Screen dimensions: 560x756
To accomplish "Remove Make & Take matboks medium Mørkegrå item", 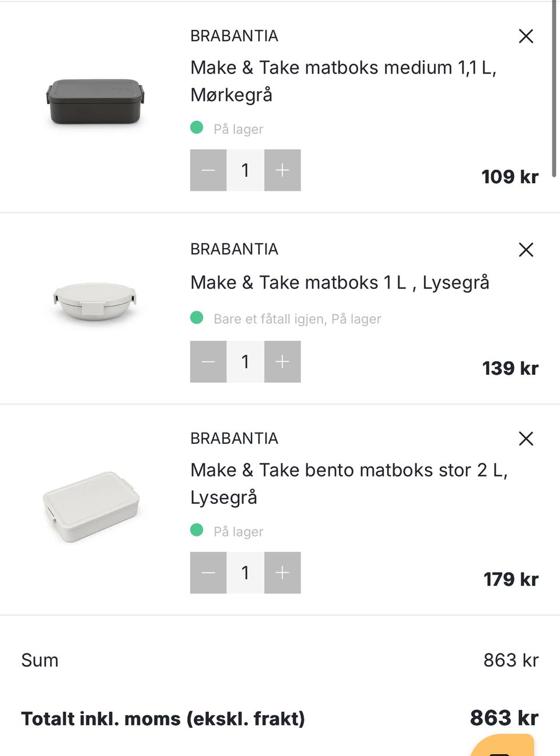I will (526, 36).
